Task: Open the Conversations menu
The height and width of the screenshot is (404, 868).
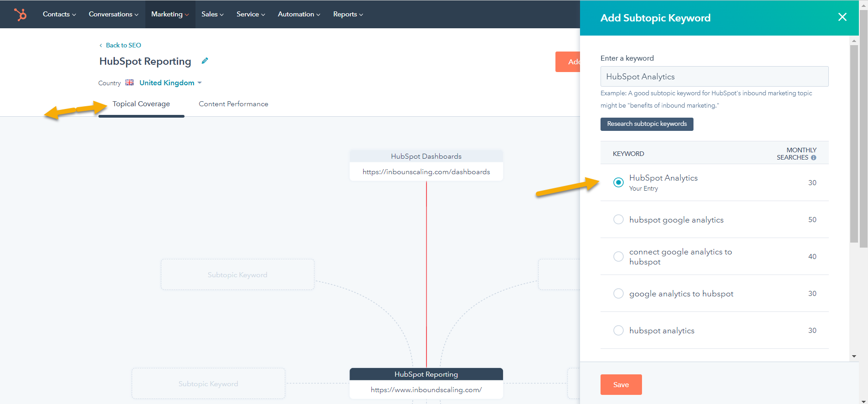Action: (x=113, y=14)
